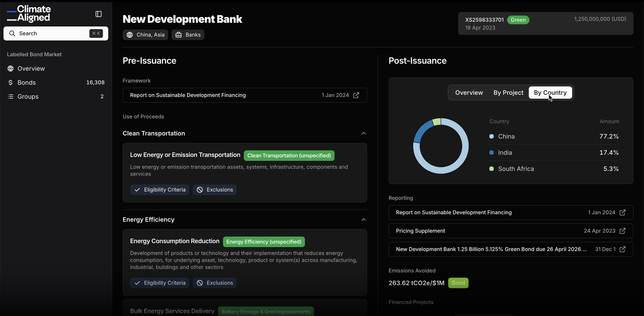Click checkmark icon in Clean Transportation Eligibility Criteria
The image size is (644, 316).
(x=137, y=190)
